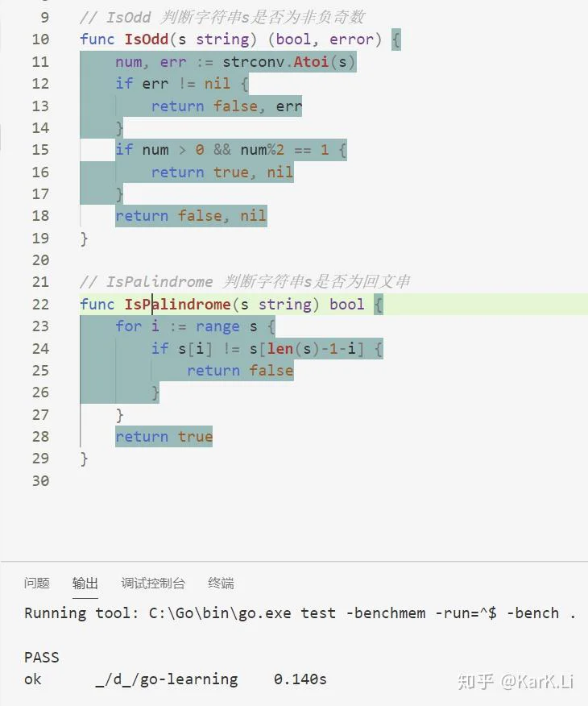Click the IsPalindrome function name on line 22
Viewport: 588px width, 706px height.
(177, 305)
